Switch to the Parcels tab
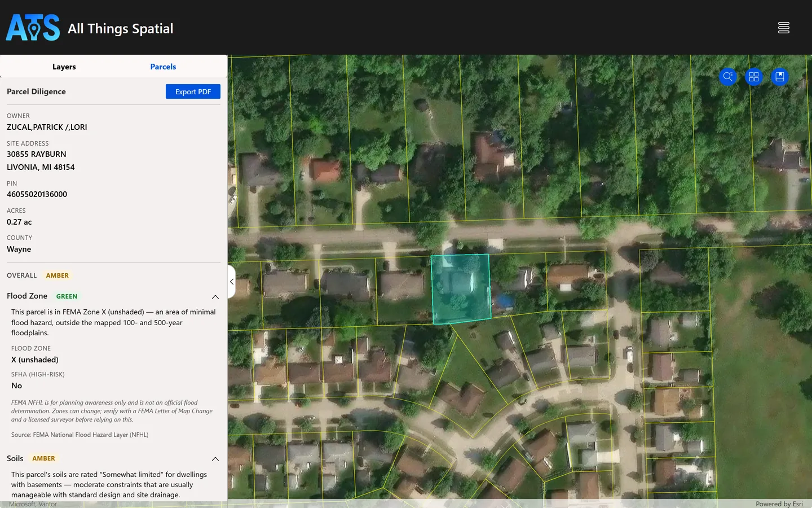The width and height of the screenshot is (812, 508). (x=163, y=67)
